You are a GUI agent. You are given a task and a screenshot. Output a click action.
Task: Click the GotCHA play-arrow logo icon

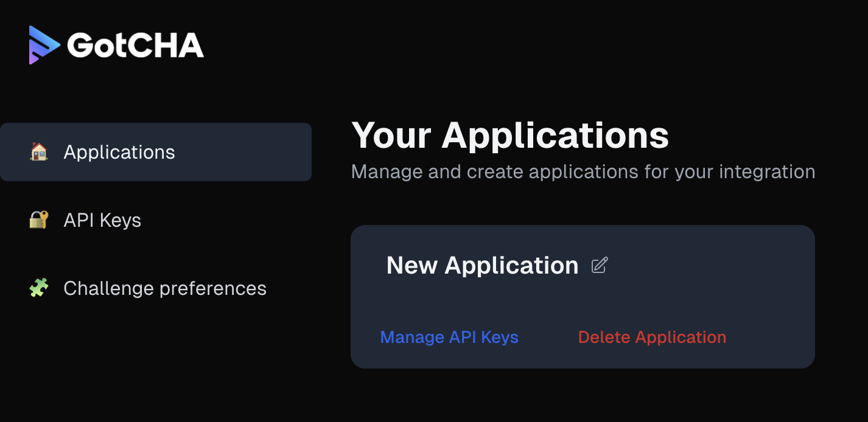coord(44,45)
